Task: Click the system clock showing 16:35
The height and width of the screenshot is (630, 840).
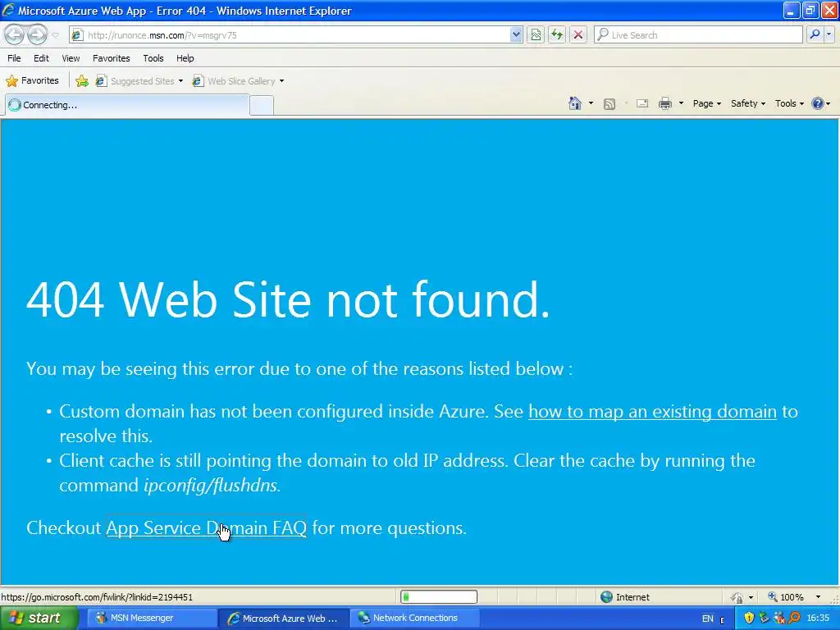Action: [x=818, y=619]
